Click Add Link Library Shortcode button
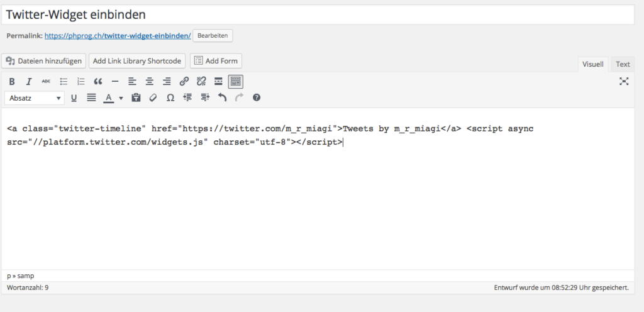 coord(136,61)
